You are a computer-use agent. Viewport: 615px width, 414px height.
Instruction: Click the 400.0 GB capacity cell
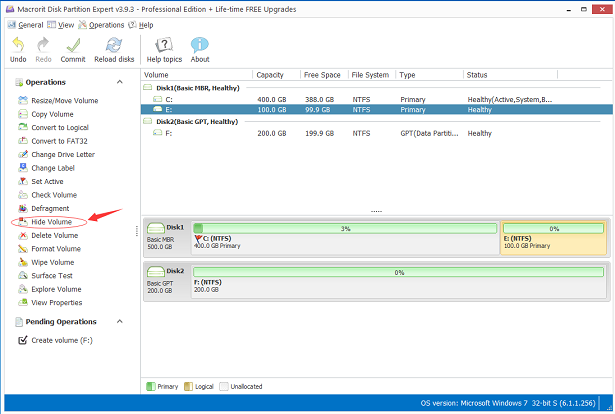click(272, 100)
